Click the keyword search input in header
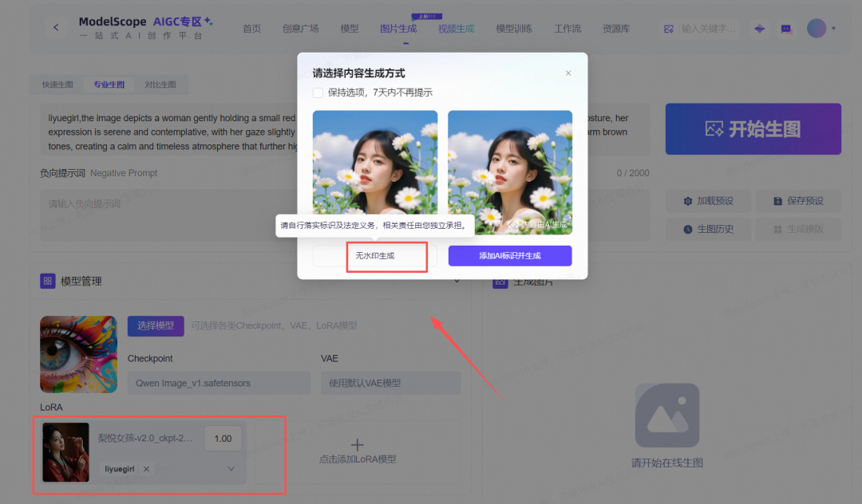The image size is (862, 504). tap(707, 29)
